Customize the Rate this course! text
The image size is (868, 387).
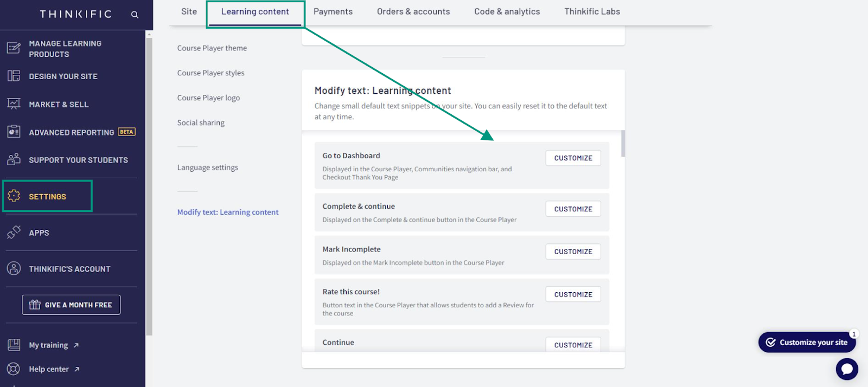click(573, 294)
